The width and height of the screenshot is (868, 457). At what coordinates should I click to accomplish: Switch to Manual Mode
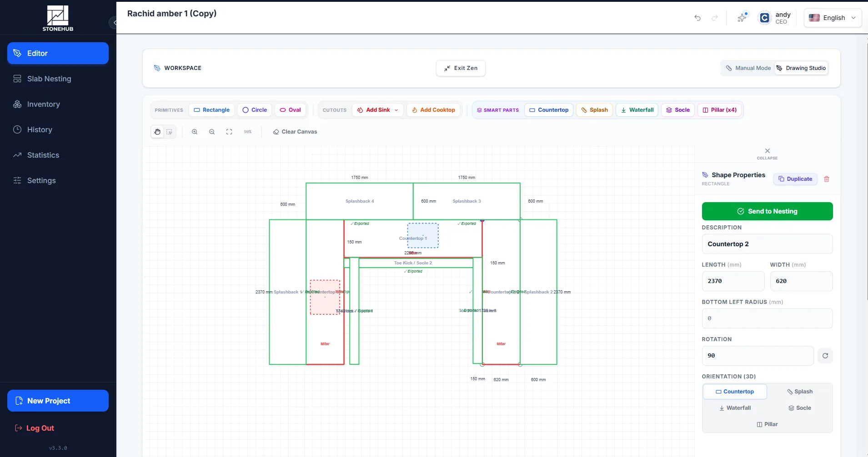[x=748, y=68]
